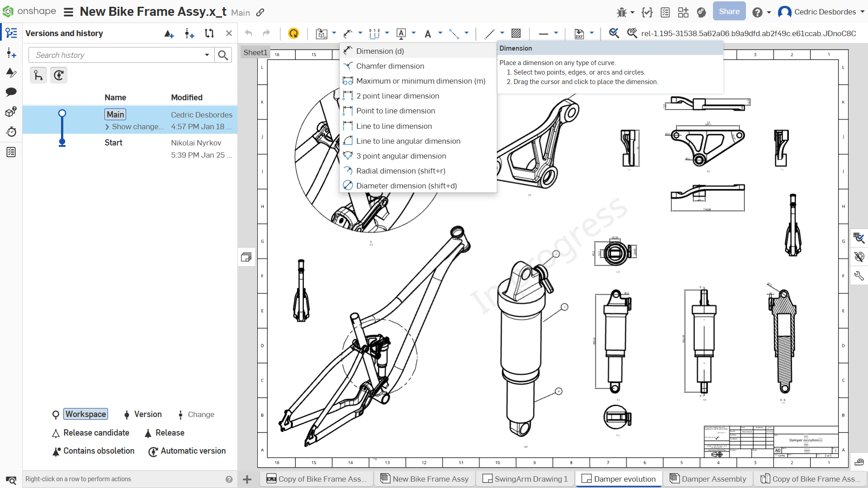Open the App Store icon in header
The height and width of the screenshot is (488, 868).
[683, 12]
